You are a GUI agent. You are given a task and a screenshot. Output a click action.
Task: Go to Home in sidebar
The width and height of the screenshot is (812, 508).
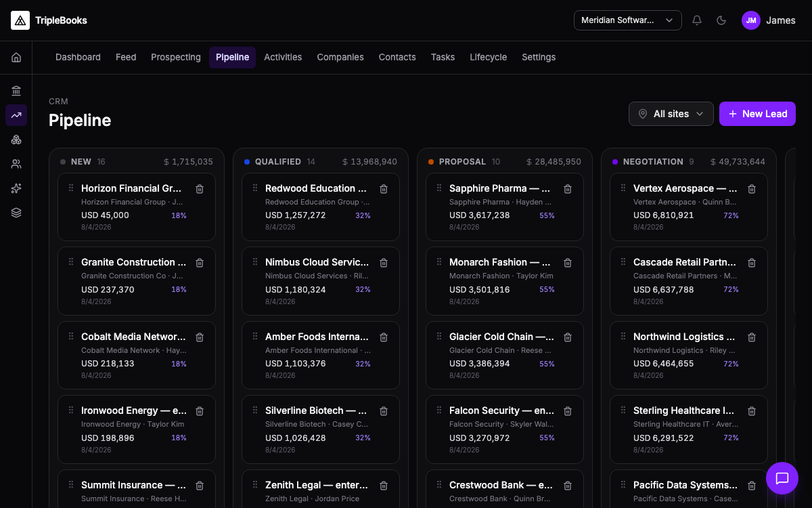click(16, 58)
